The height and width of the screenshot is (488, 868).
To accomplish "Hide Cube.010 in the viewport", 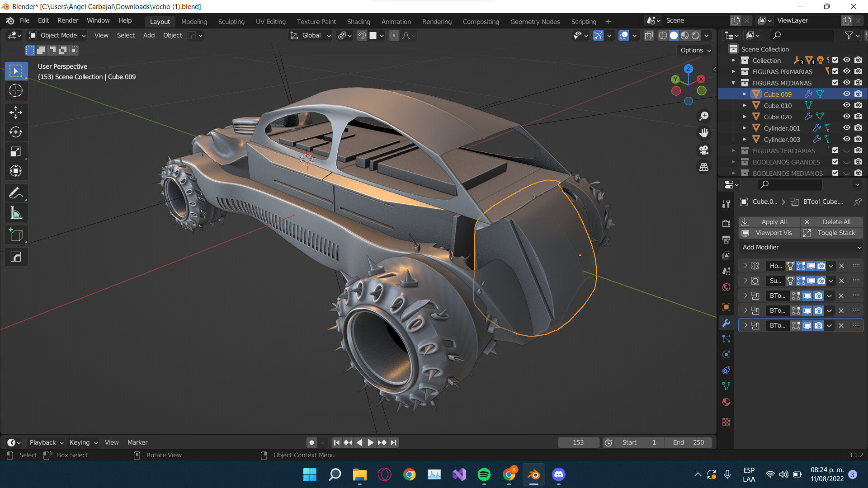I will click(x=846, y=105).
